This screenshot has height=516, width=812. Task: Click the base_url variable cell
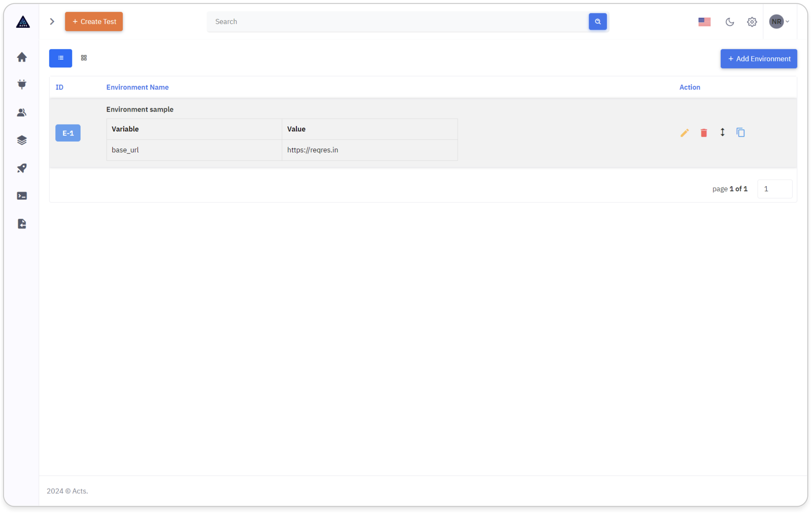coord(194,150)
